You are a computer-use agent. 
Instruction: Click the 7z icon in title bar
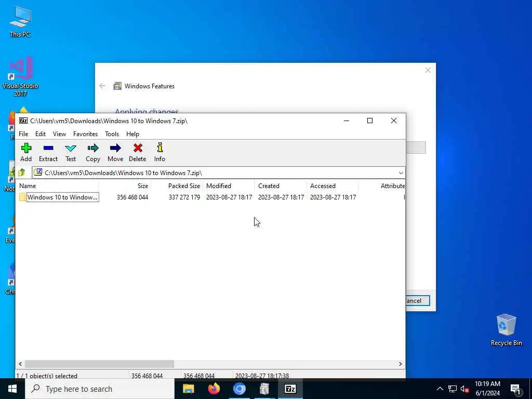(23, 121)
